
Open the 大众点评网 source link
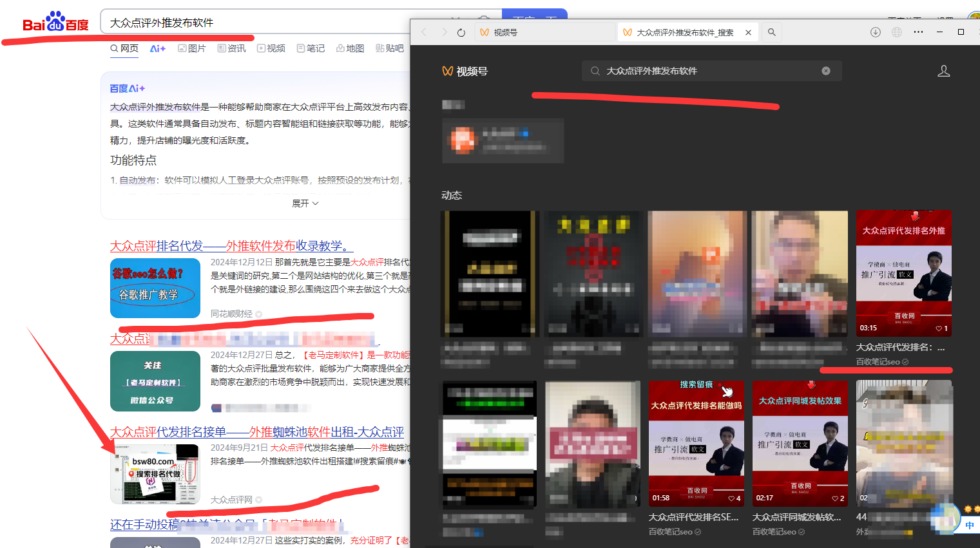click(231, 500)
